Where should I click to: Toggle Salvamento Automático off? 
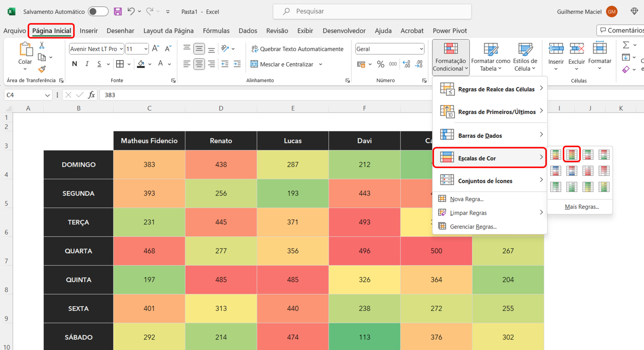[98, 11]
